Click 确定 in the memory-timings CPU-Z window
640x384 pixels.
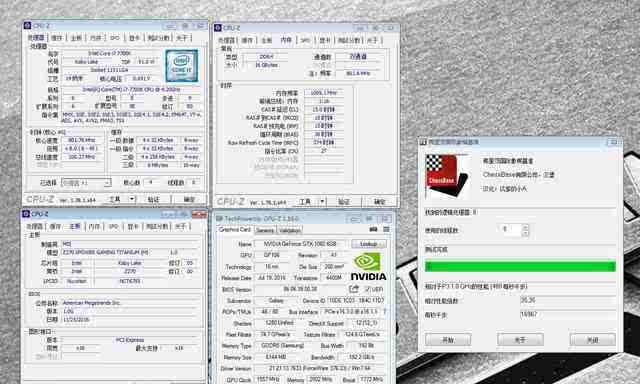tap(380, 202)
